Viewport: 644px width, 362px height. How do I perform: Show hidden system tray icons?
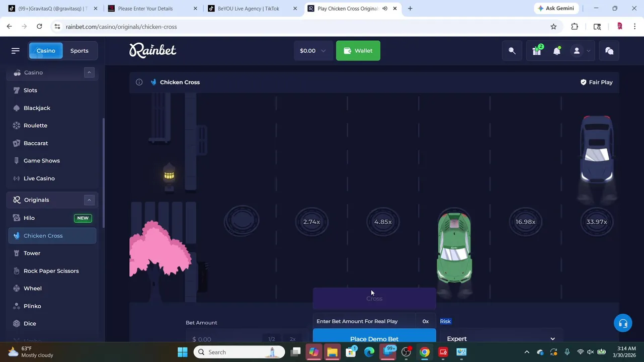(527, 352)
